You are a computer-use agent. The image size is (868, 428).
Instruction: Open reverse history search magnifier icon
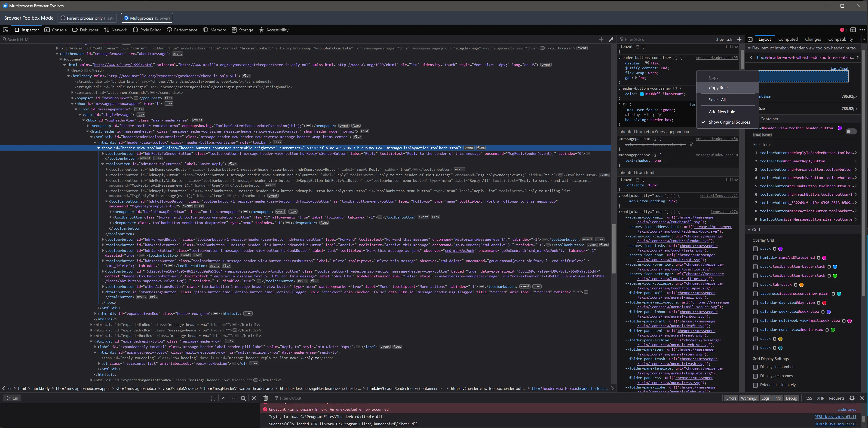(243, 398)
